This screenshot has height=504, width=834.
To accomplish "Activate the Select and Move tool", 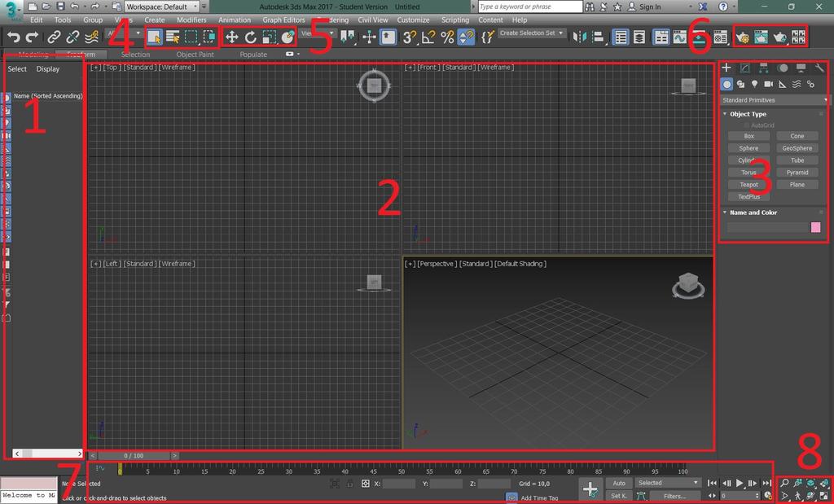I will pos(232,37).
